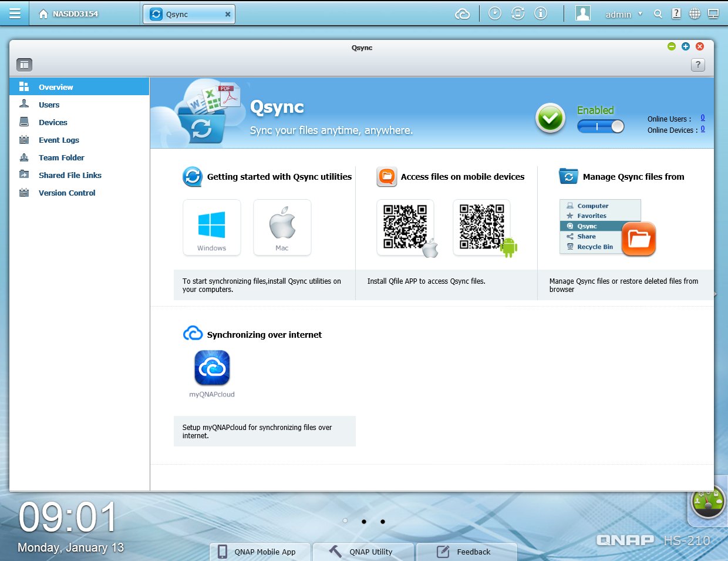
Task: Open the myQNAPcloud status icon in top bar
Action: pos(463,14)
